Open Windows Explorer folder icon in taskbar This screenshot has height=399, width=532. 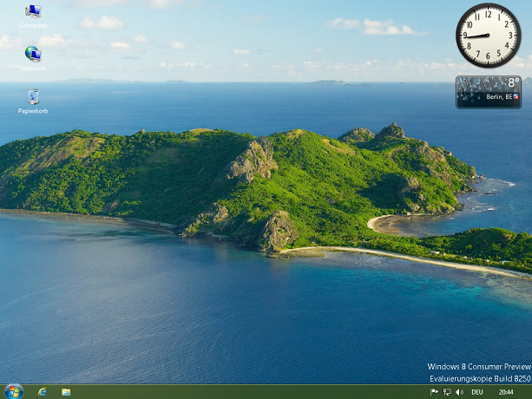click(x=66, y=392)
